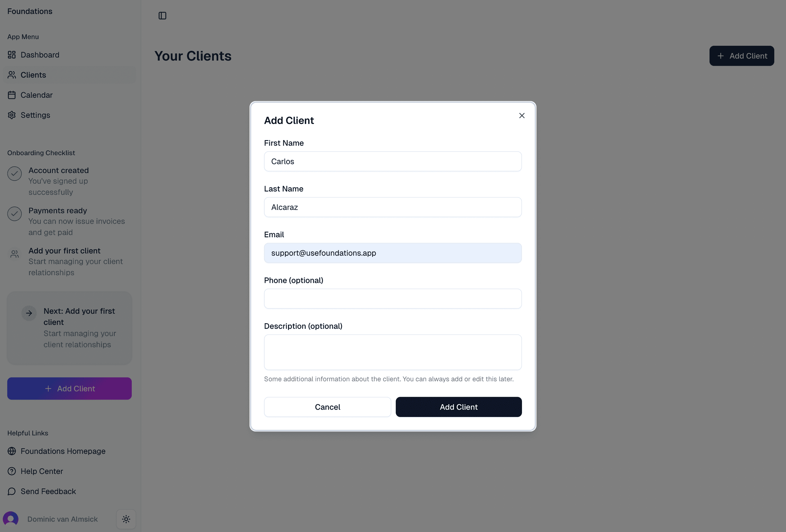Click Cancel in the Add Client dialog
Viewport: 786px width, 532px height.
[327, 407]
